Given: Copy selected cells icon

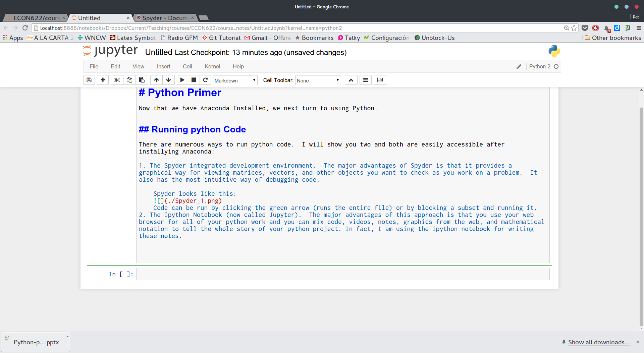Looking at the screenshot, I should [129, 80].
